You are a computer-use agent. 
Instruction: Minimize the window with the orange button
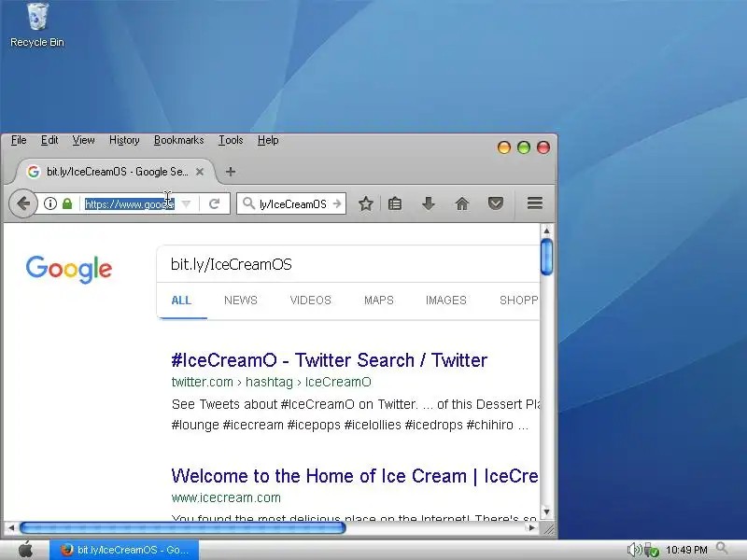click(503, 147)
